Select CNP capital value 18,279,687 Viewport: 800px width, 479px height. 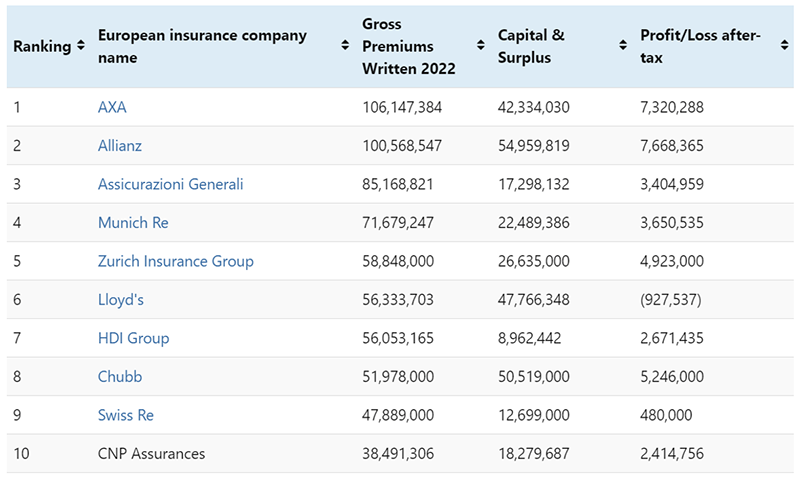click(x=534, y=453)
